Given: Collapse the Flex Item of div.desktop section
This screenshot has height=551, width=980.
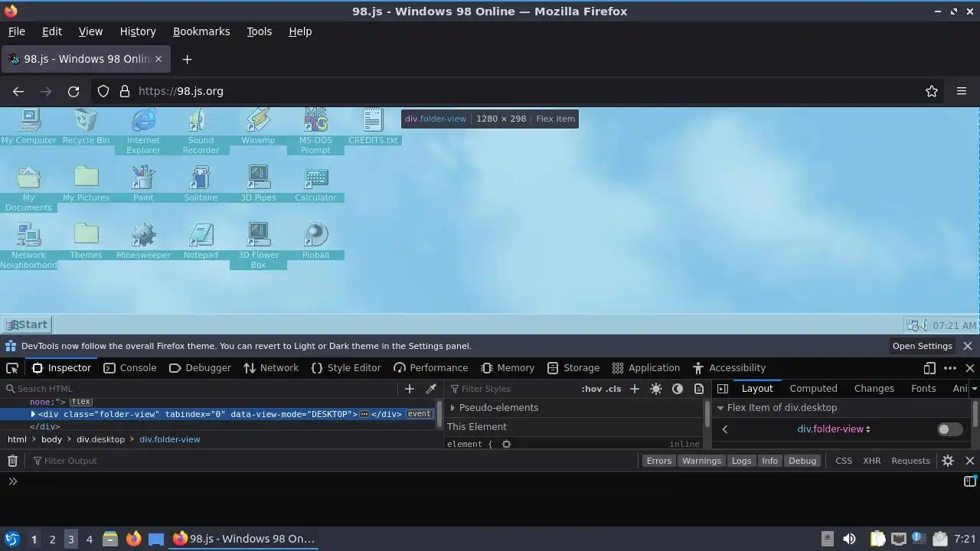Looking at the screenshot, I should [x=720, y=408].
